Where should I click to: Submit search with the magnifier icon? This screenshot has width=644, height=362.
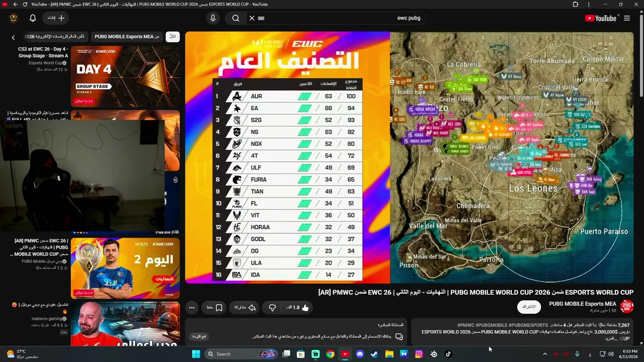tap(235, 18)
